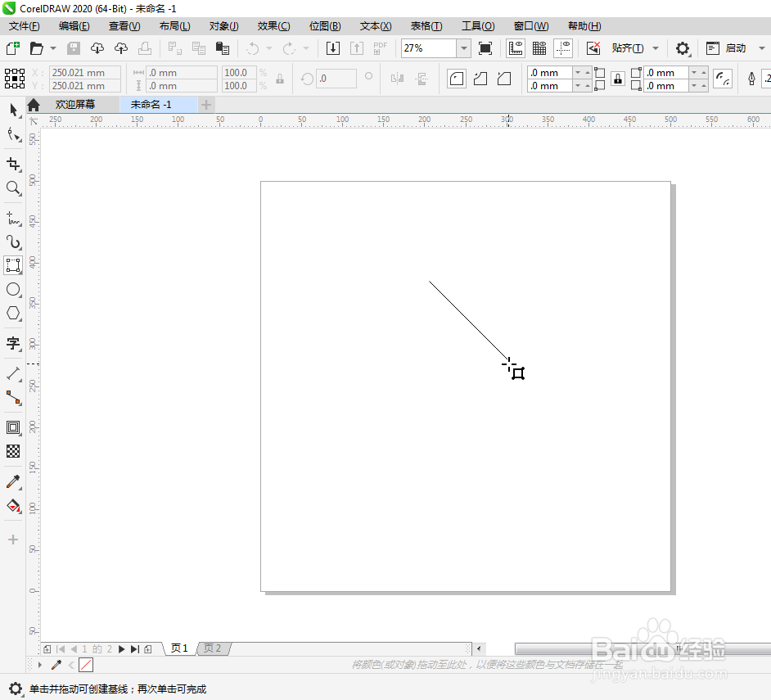The height and width of the screenshot is (700, 771).
Task: Open the 文件(F) menu
Action: [24, 26]
